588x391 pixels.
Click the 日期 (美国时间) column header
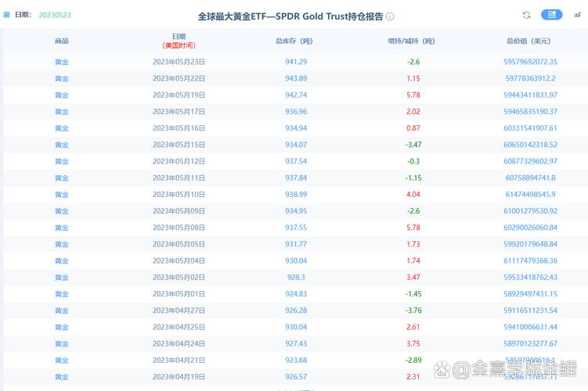(179, 41)
